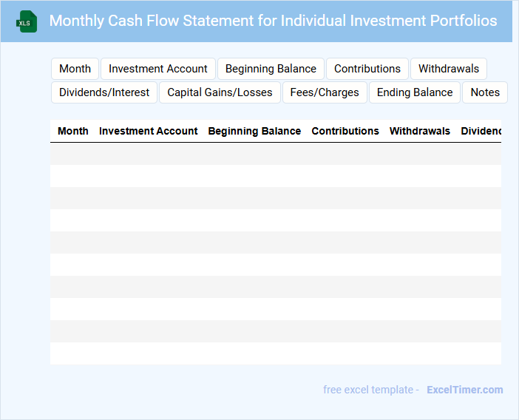The width and height of the screenshot is (519, 420).
Task: Select the Dividends/Interest tag
Action: pos(104,92)
